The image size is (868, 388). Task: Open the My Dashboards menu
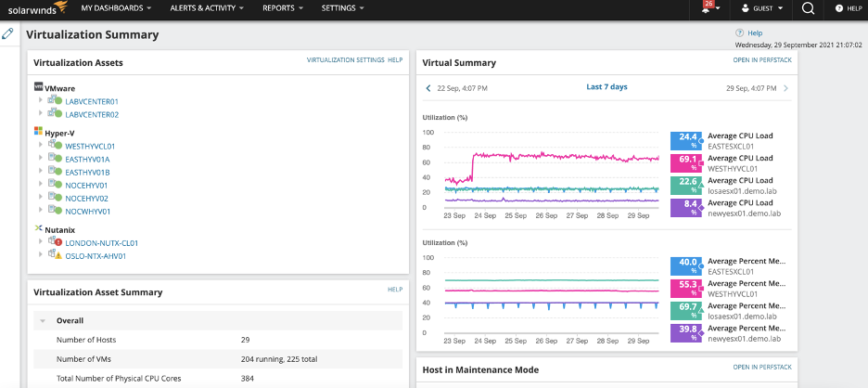point(116,8)
